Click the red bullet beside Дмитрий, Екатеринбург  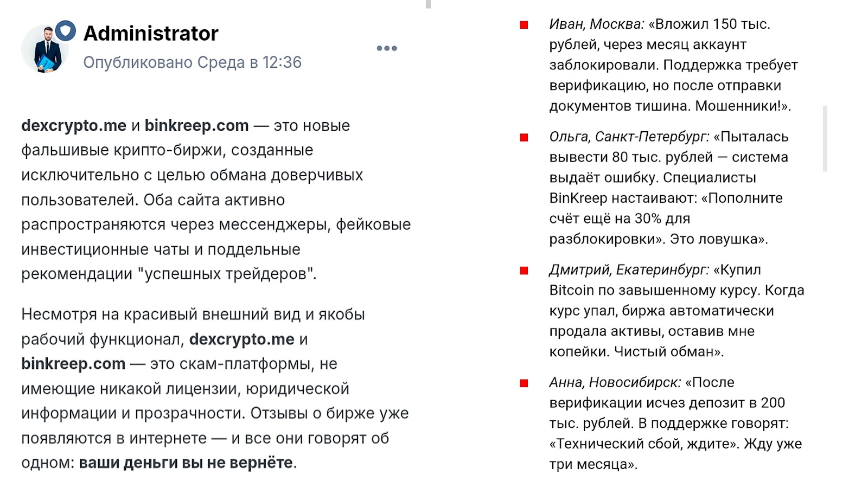524,271
